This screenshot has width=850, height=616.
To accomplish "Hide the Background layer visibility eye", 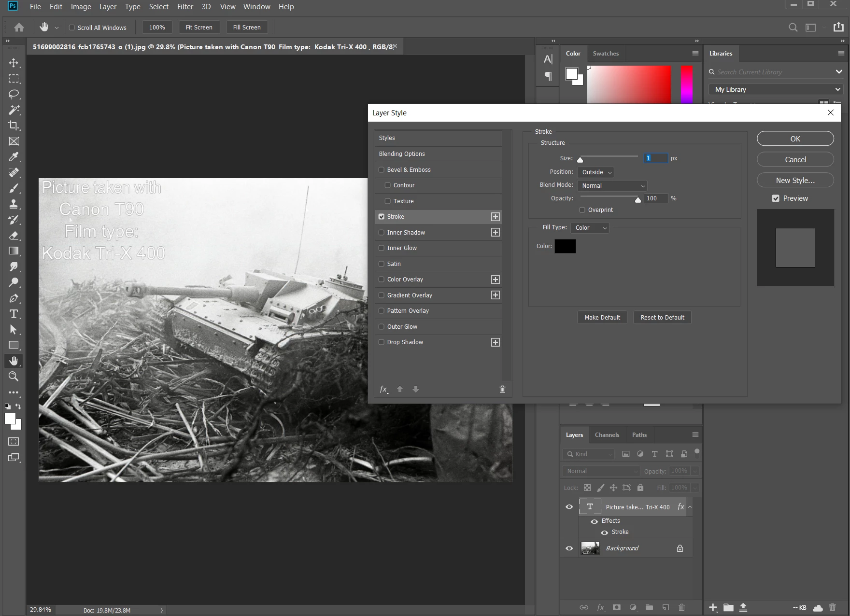I will 569,548.
